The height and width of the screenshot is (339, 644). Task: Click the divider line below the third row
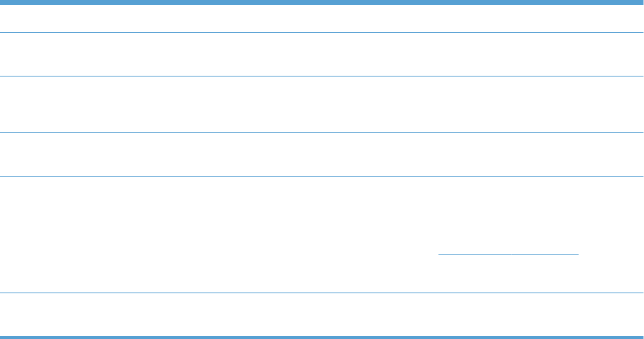pos(322,132)
